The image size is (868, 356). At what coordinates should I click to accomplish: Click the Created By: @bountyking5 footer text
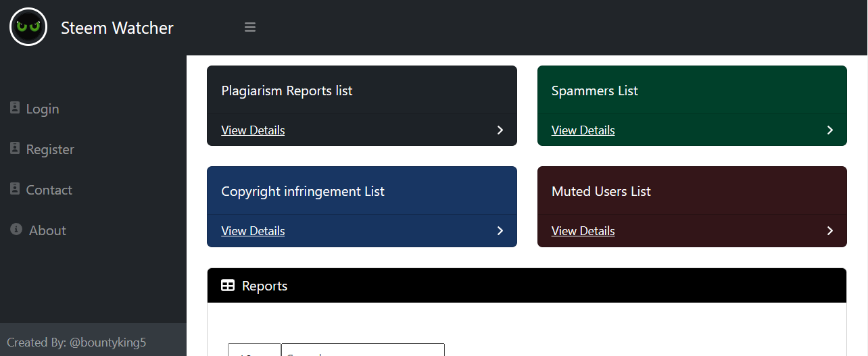(76, 342)
